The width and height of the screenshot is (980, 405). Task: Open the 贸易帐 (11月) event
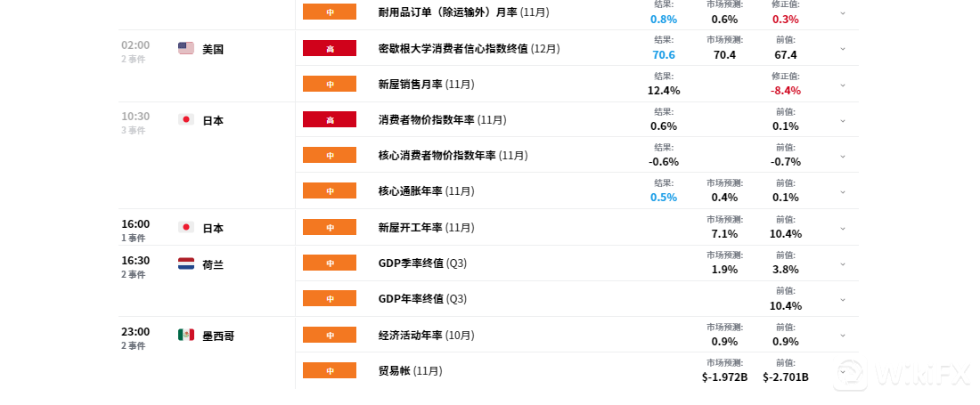click(410, 371)
